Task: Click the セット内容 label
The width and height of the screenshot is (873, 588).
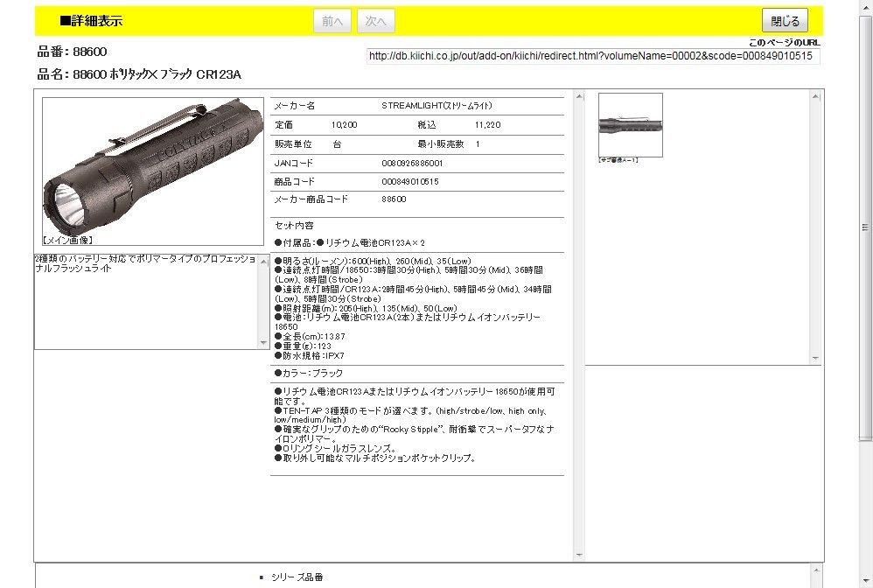Action: (294, 226)
